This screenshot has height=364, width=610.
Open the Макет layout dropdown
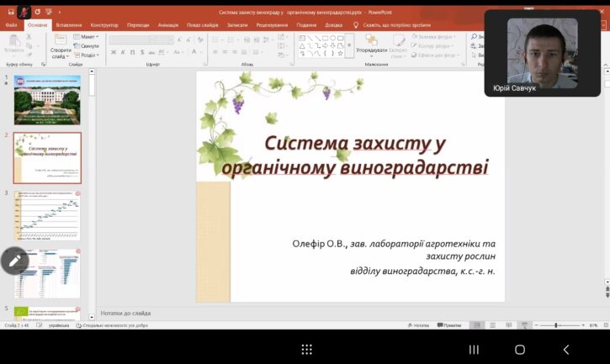(x=87, y=36)
